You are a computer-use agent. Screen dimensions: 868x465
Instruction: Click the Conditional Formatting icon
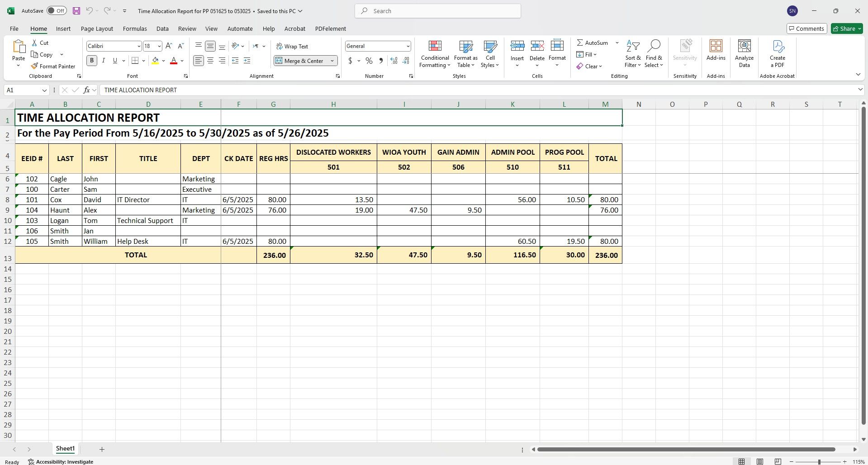435,46
